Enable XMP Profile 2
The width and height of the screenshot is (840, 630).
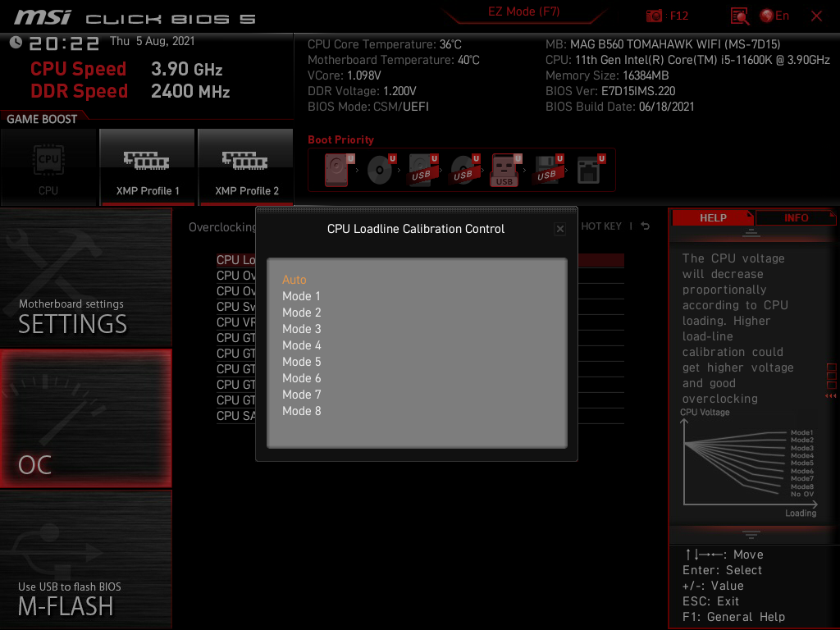[246, 167]
